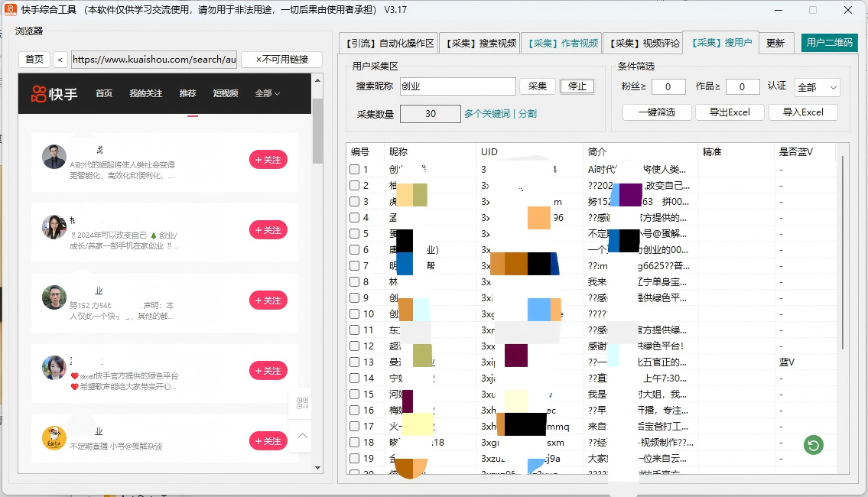Follow the '快手官方提供的绿色平台' user with +关注
This screenshot has height=497, width=868.
[x=268, y=370]
